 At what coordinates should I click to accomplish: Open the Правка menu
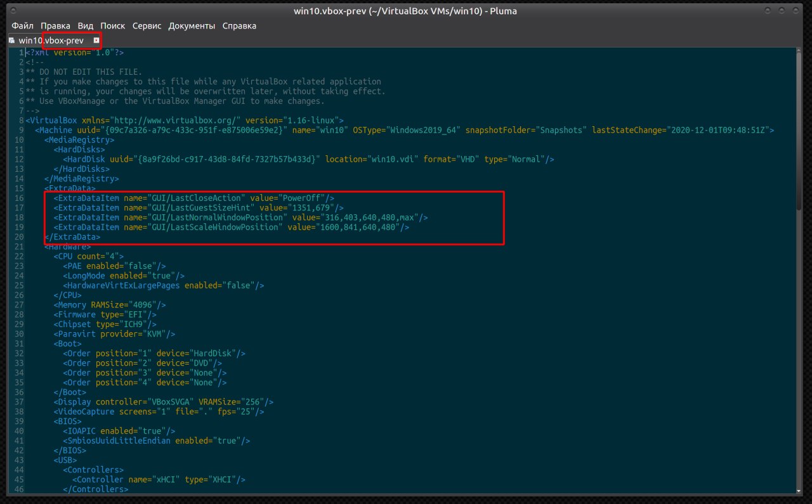pos(55,26)
